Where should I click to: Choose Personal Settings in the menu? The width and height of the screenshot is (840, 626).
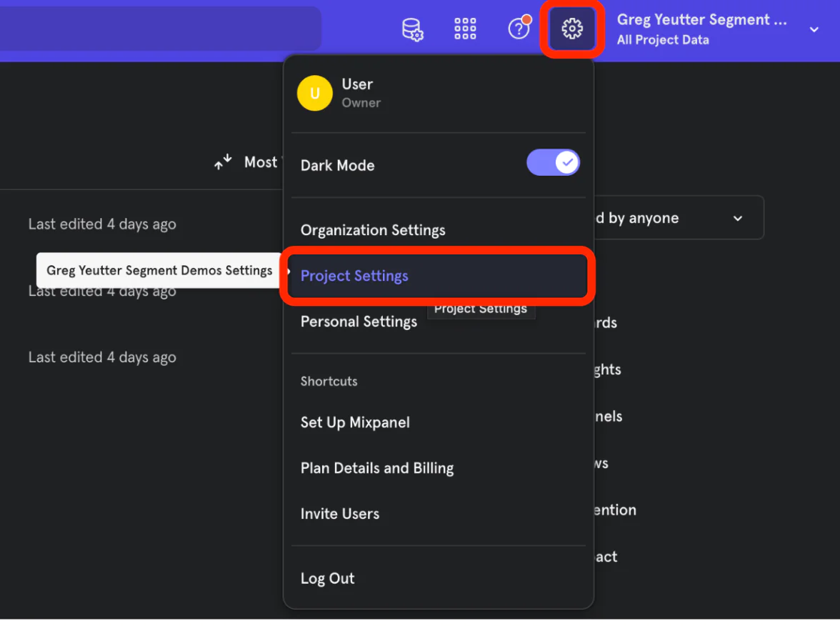click(x=359, y=322)
